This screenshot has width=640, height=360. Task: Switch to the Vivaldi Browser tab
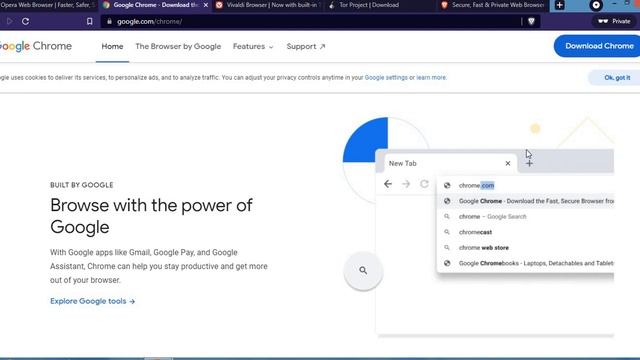tap(267, 5)
